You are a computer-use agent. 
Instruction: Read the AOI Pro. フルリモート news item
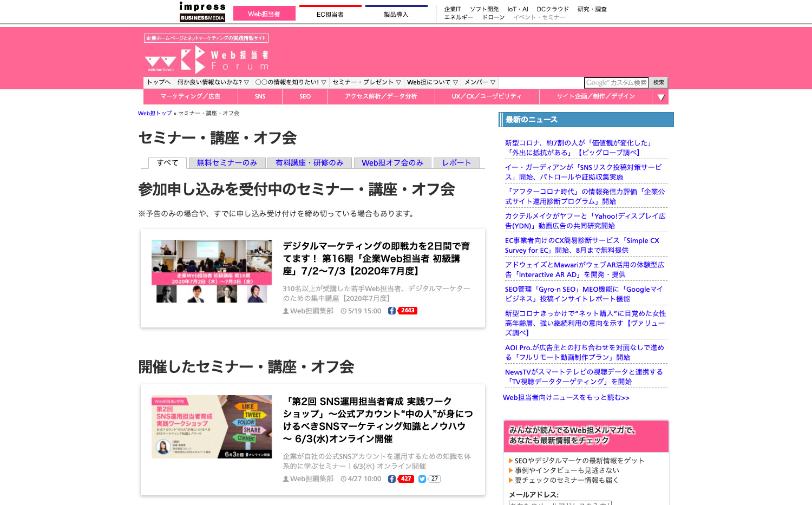click(585, 352)
